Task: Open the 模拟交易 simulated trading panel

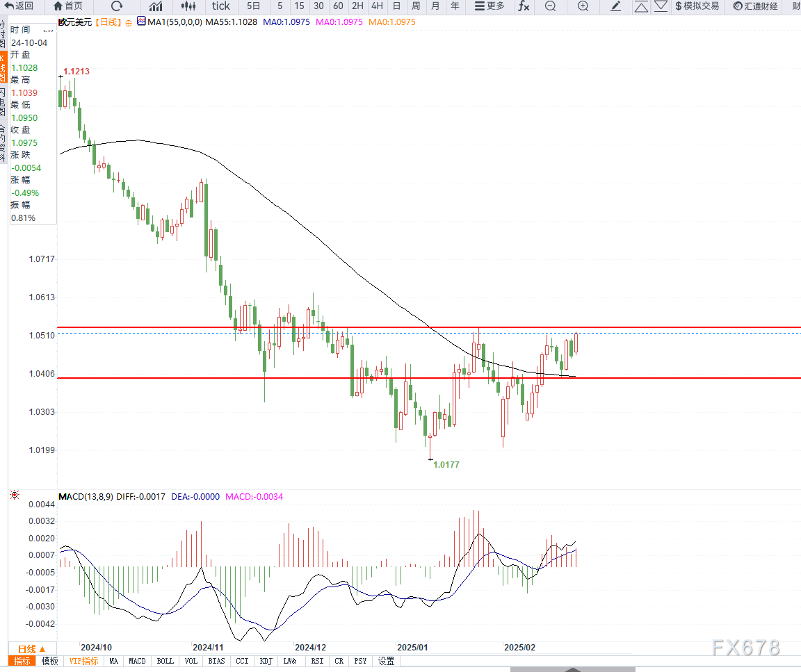Action: click(697, 6)
